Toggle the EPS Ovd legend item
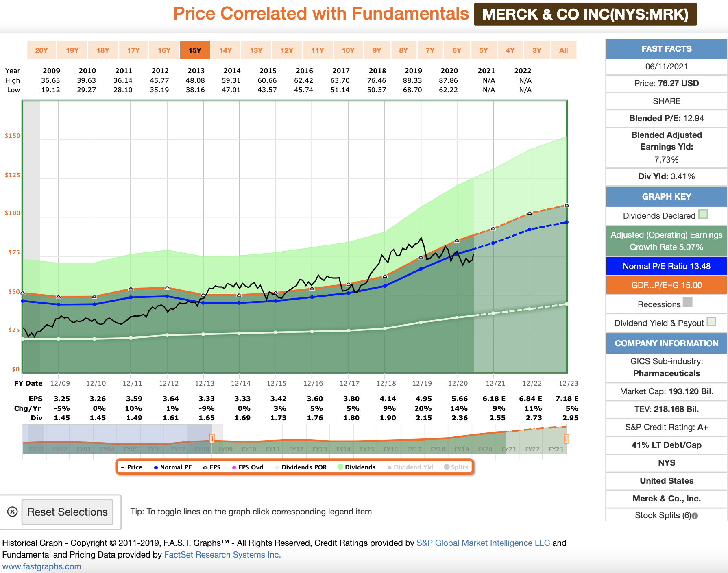The width and height of the screenshot is (728, 573). tap(248, 467)
